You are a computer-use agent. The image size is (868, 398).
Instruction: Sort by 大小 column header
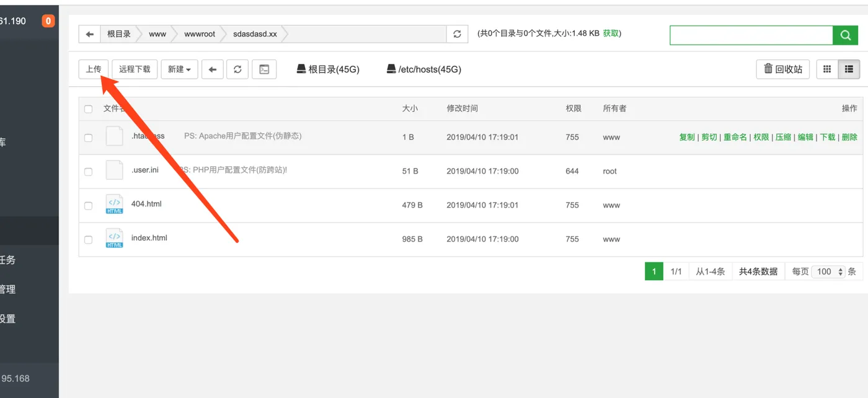[x=410, y=108]
